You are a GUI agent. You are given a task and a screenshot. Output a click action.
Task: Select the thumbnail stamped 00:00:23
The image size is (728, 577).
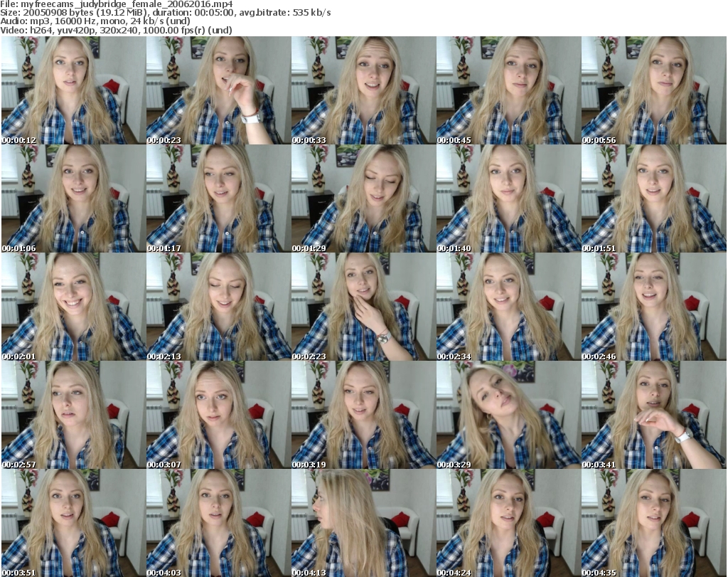coord(219,90)
